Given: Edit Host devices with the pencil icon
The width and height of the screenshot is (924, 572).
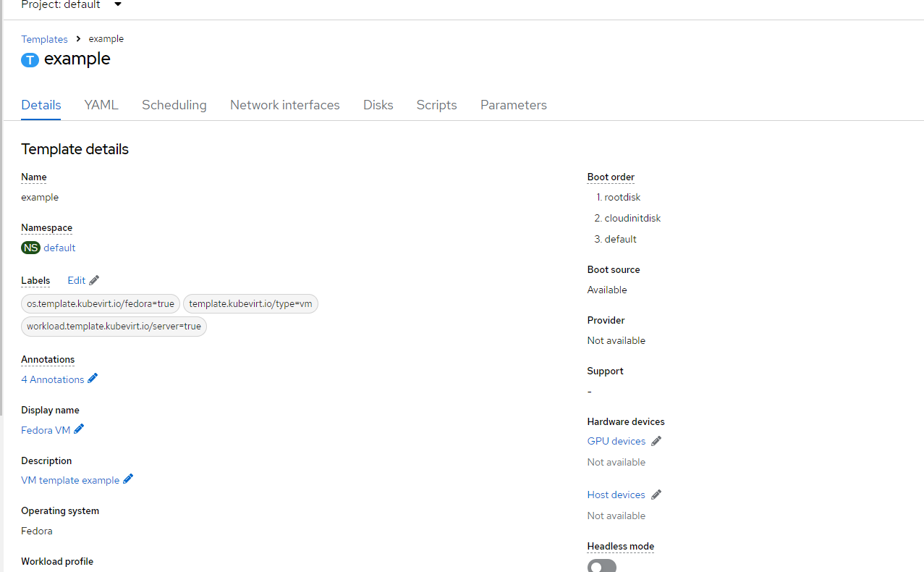Looking at the screenshot, I should coord(656,494).
